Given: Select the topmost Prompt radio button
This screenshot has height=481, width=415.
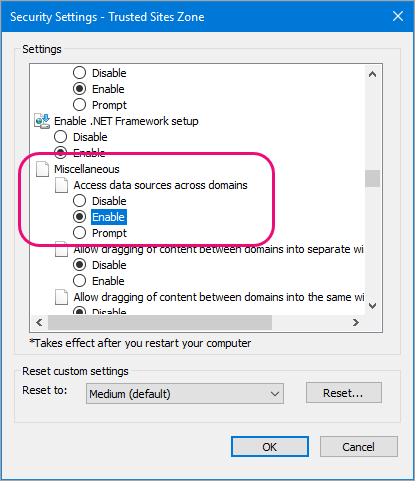Looking at the screenshot, I should [x=79, y=105].
